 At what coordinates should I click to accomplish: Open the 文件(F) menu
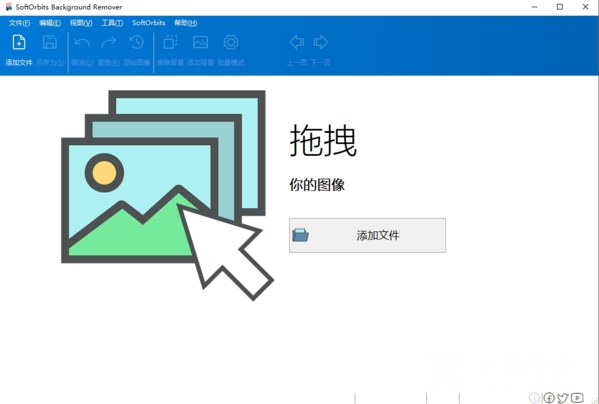[19, 23]
